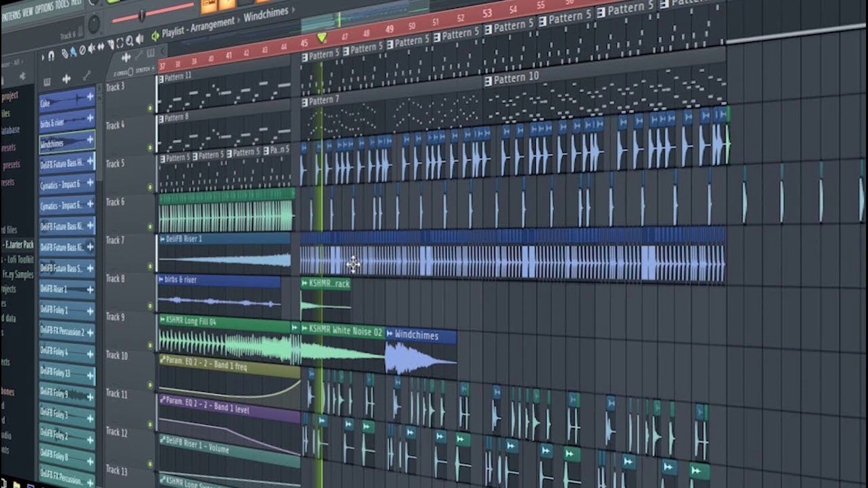Select the Delete tool circle-slash icon

[x=82, y=50]
